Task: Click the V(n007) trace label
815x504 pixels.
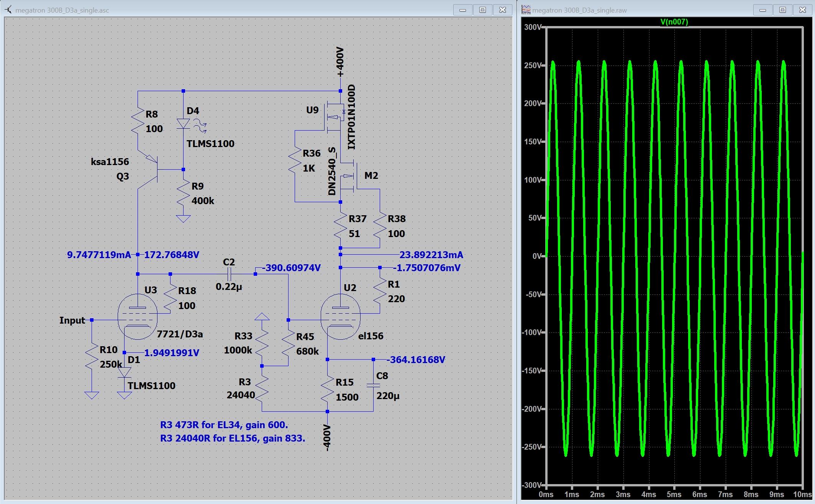Action: 674,22
